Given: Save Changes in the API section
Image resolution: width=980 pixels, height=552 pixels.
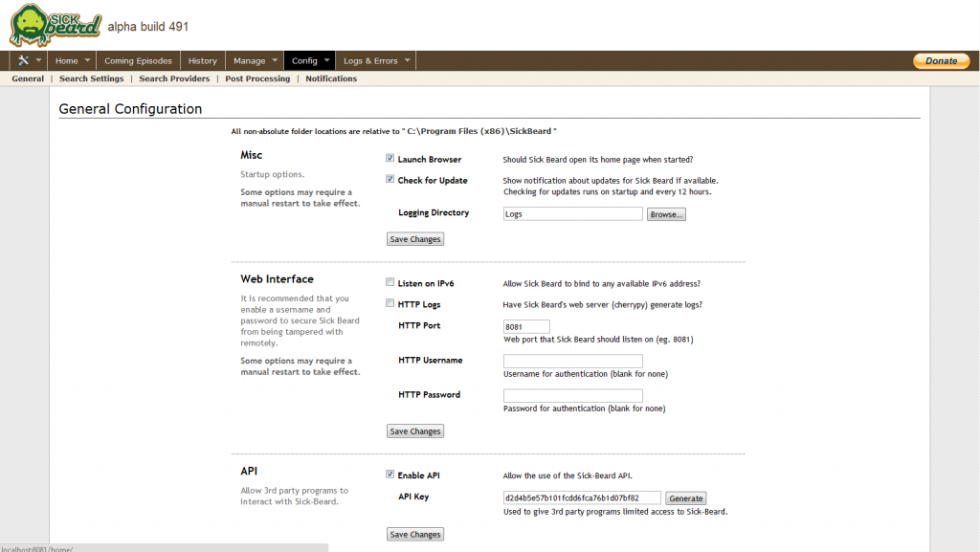Looking at the screenshot, I should [415, 535].
